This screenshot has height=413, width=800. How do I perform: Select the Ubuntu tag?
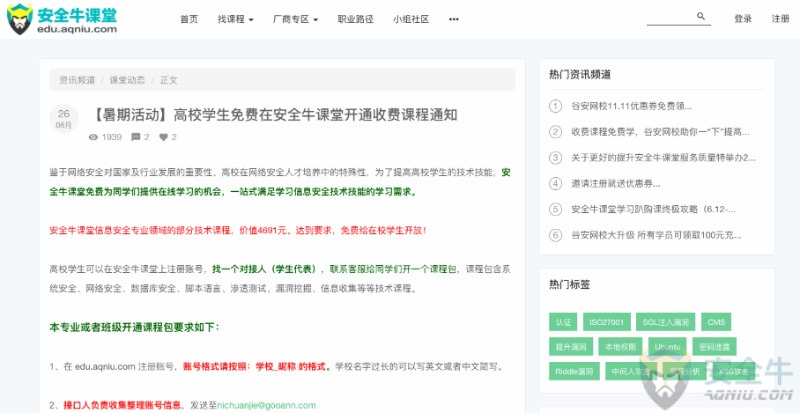point(667,347)
